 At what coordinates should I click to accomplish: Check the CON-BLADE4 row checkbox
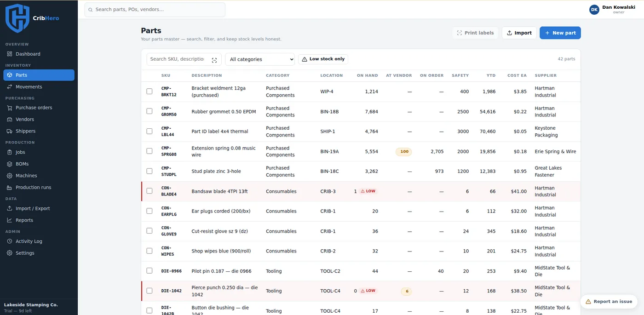coord(149,191)
